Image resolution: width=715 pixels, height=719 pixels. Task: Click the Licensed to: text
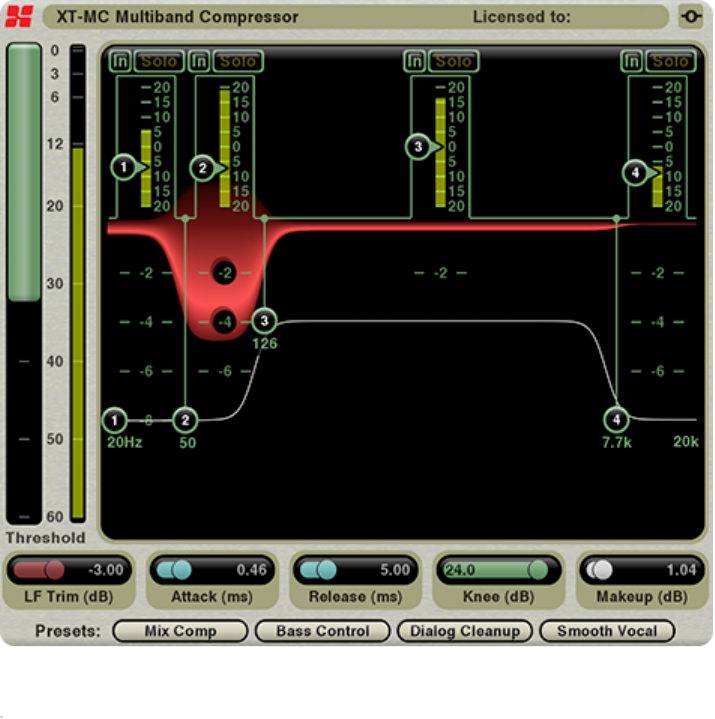(x=521, y=17)
